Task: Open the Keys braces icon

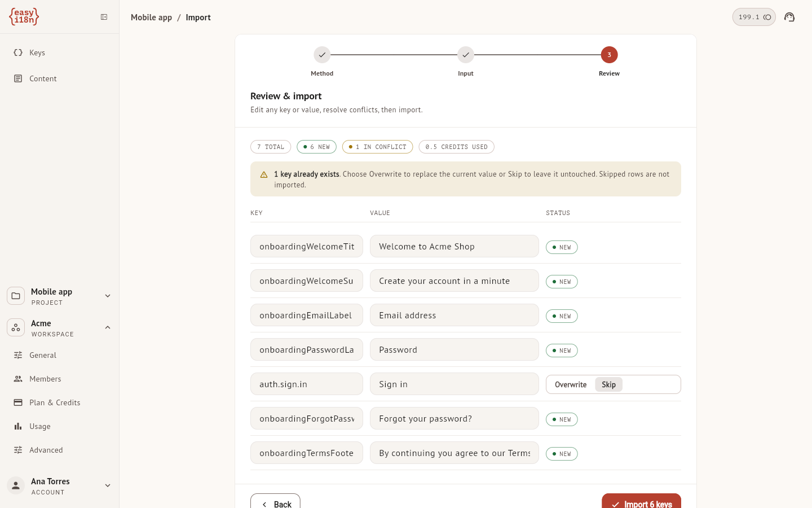Action: [x=18, y=52]
